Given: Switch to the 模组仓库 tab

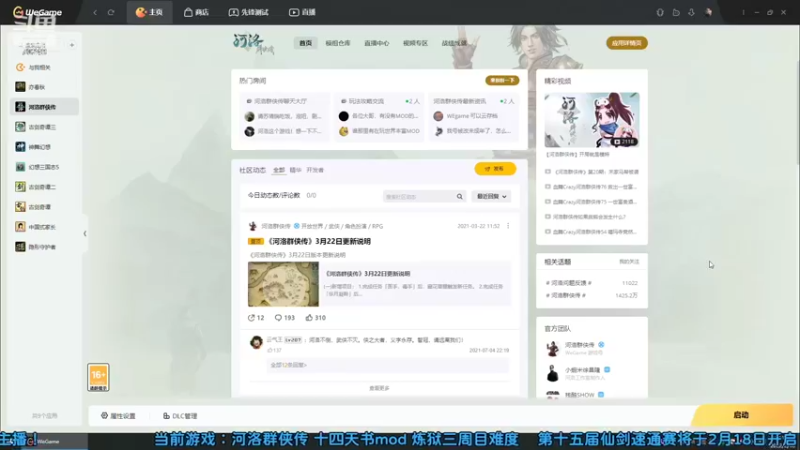Looking at the screenshot, I should pyautogui.click(x=338, y=43).
